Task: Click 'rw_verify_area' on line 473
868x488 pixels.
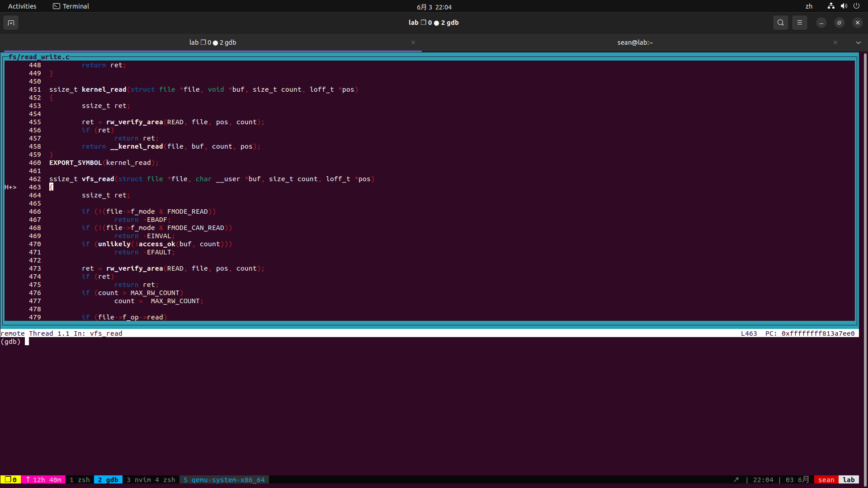Action: [134, 268]
